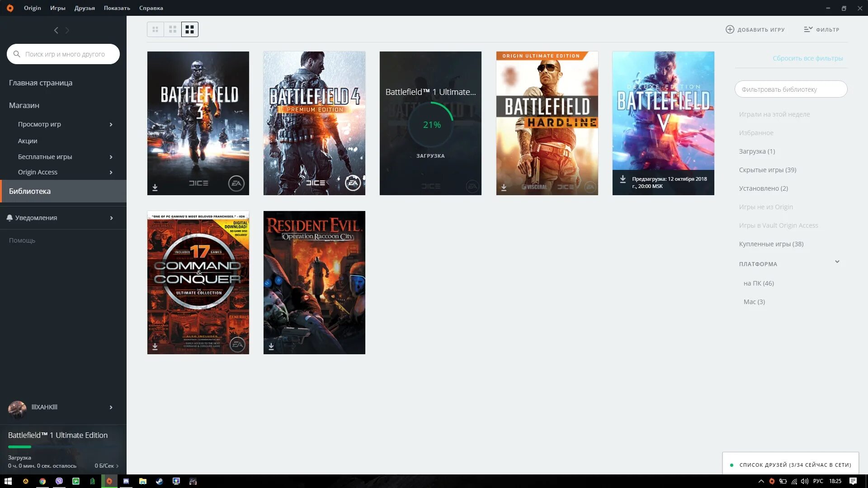Expand the 'Просмотр игр' submenu
The height and width of the screenshot is (488, 868).
coord(111,124)
